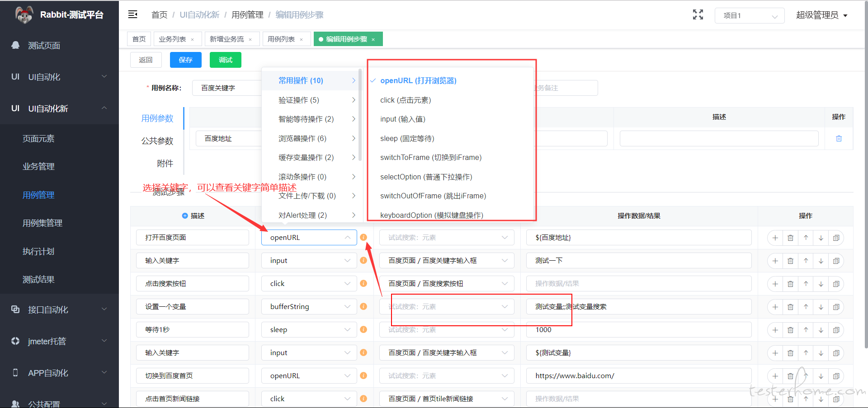Add a step after 等待1秒 row

click(x=775, y=330)
